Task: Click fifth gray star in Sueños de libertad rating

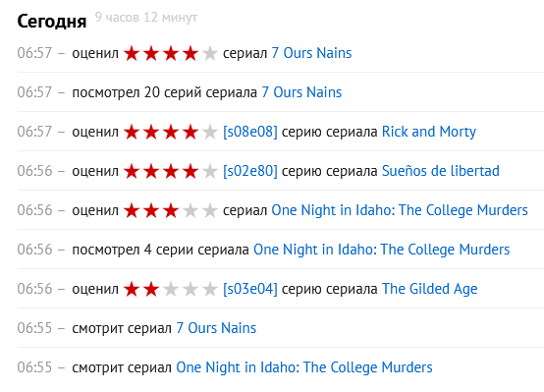Action: 210,171
